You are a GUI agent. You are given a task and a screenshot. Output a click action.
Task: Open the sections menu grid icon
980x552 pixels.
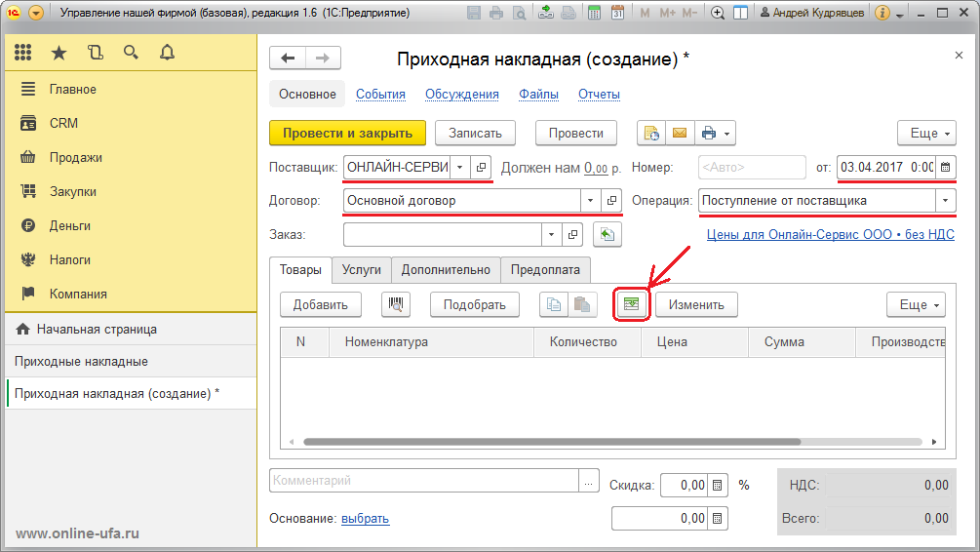coord(23,53)
